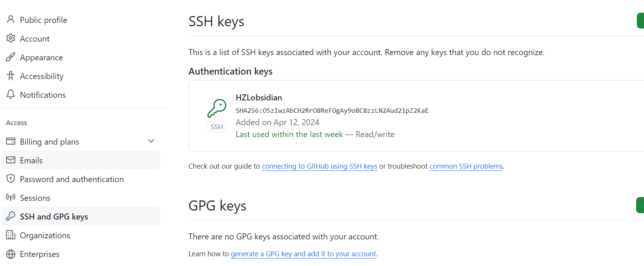This screenshot has height=266, width=644.
Task: Expand the Billing and plans chevron
Action: tap(151, 141)
